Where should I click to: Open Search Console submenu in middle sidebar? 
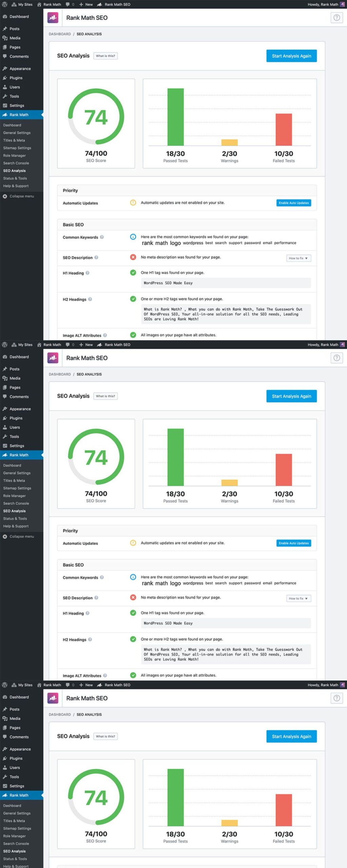[16, 504]
